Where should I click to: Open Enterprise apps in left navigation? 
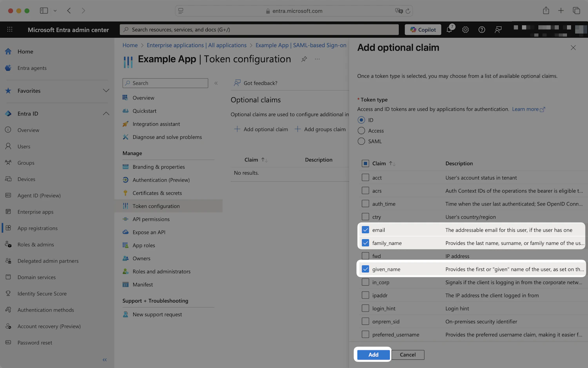[35, 212]
